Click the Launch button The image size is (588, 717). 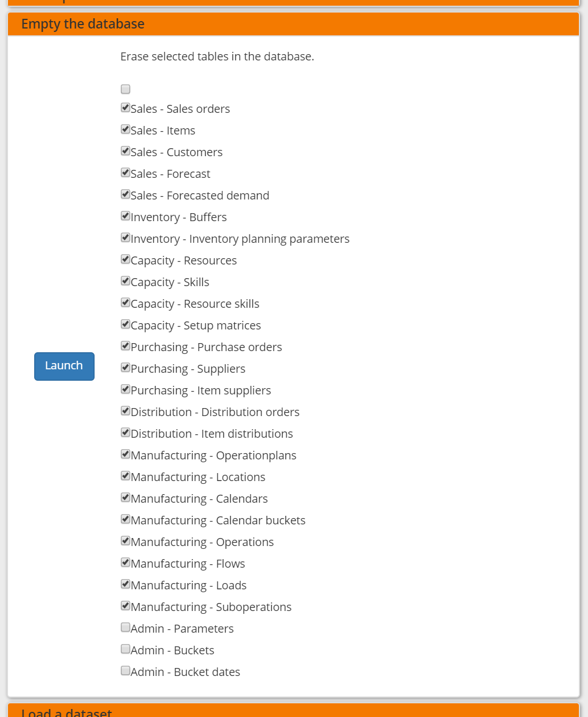(x=64, y=366)
